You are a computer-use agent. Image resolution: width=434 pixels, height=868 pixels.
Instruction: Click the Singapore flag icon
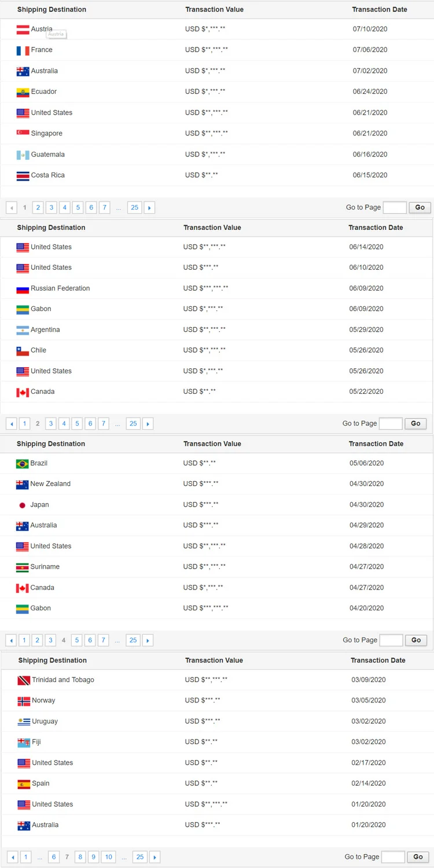click(x=23, y=134)
